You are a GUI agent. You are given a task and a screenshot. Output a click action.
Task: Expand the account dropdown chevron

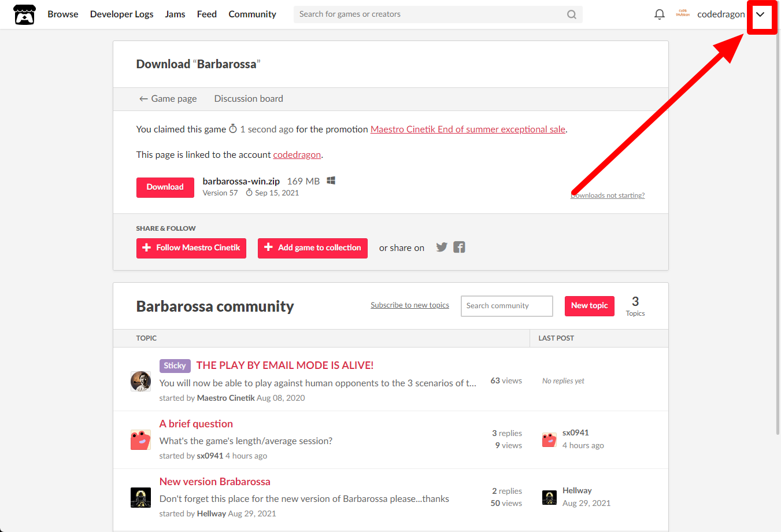[x=760, y=14]
